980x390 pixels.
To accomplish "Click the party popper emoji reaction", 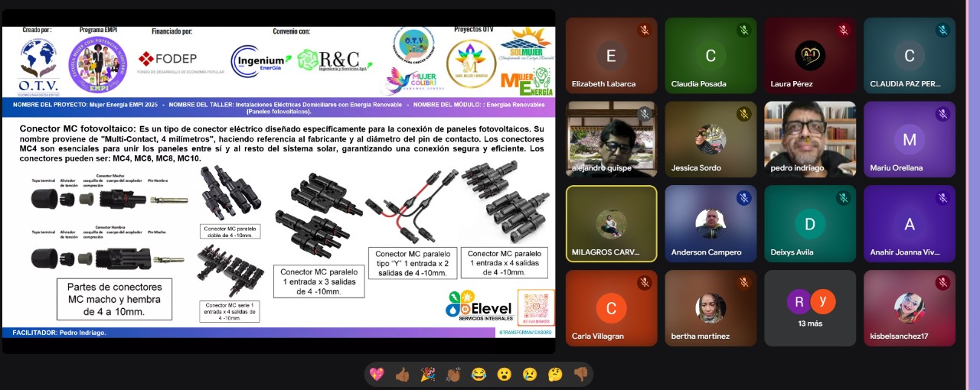I will 427,374.
